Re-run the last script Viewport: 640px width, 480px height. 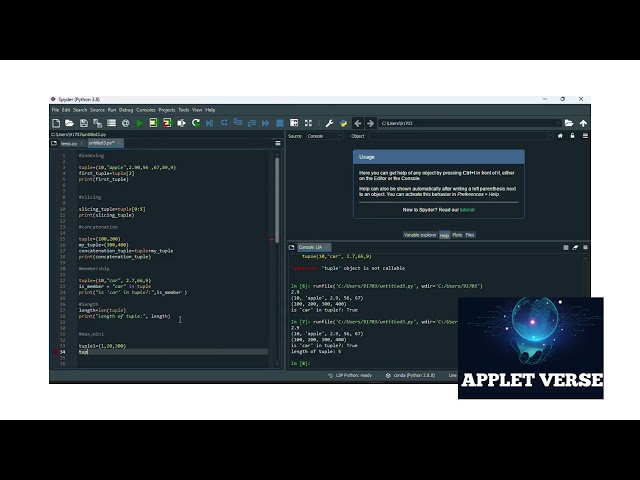pos(196,123)
